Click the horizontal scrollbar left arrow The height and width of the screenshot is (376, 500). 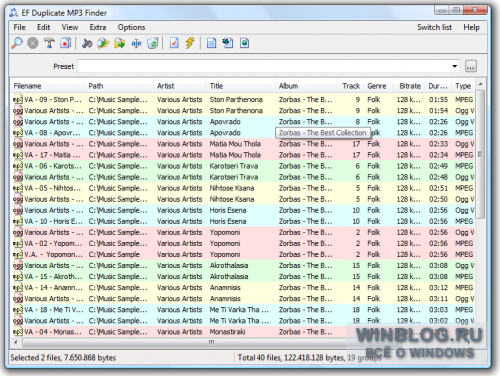tap(16, 342)
